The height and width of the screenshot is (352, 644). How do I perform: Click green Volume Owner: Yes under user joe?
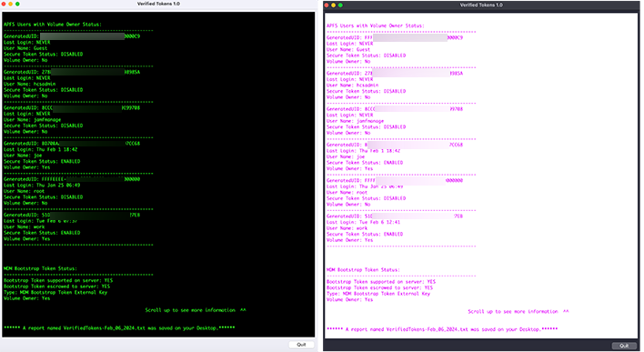tap(27, 167)
